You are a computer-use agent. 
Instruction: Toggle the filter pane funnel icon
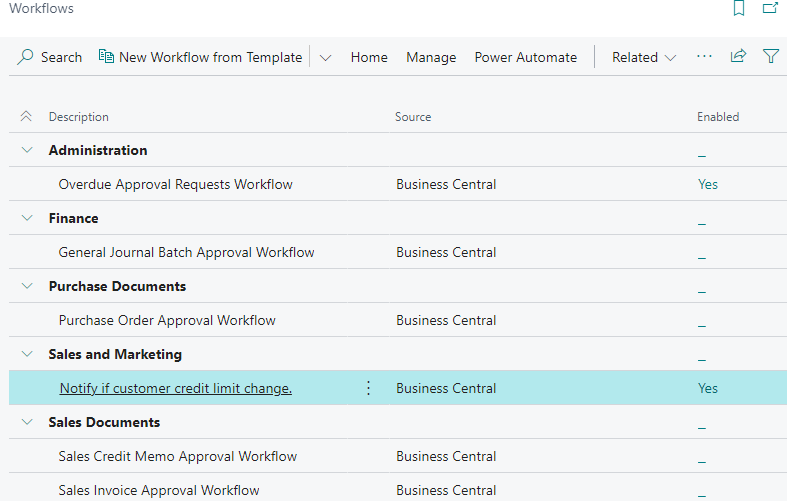[x=771, y=57]
